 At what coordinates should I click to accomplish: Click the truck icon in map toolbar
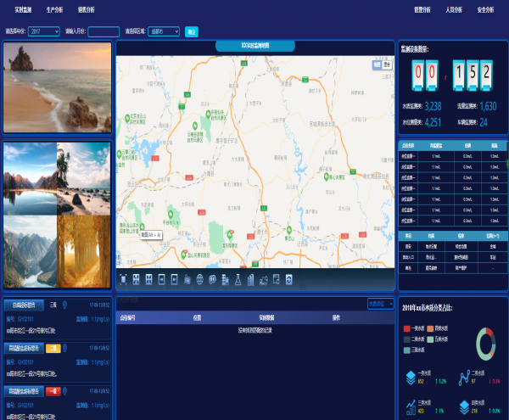click(264, 279)
